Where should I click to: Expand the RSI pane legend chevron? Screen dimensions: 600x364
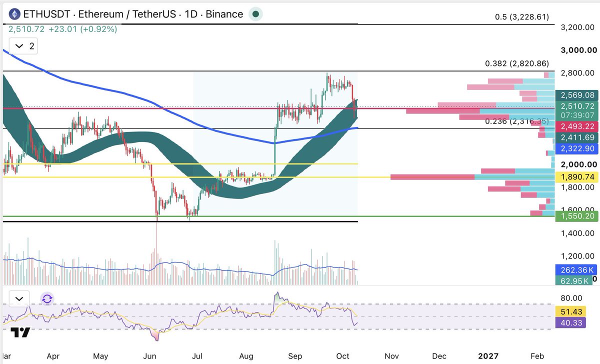pos(19,299)
